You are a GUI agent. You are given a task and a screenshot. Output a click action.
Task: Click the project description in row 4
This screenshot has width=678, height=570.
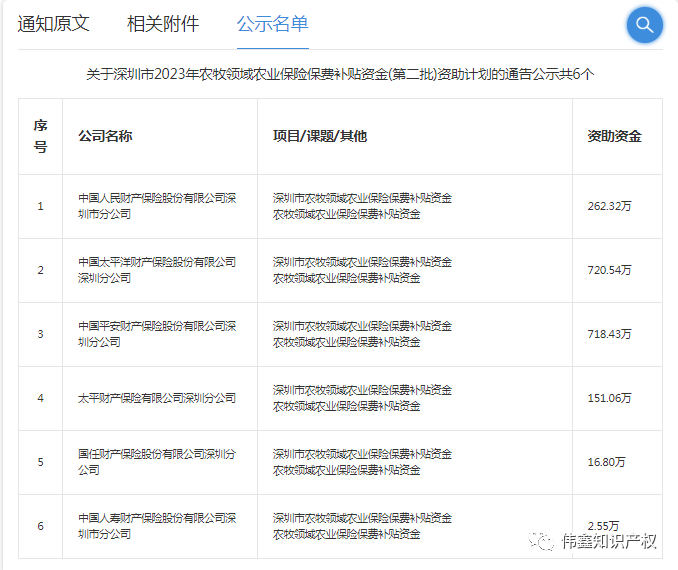click(362, 398)
